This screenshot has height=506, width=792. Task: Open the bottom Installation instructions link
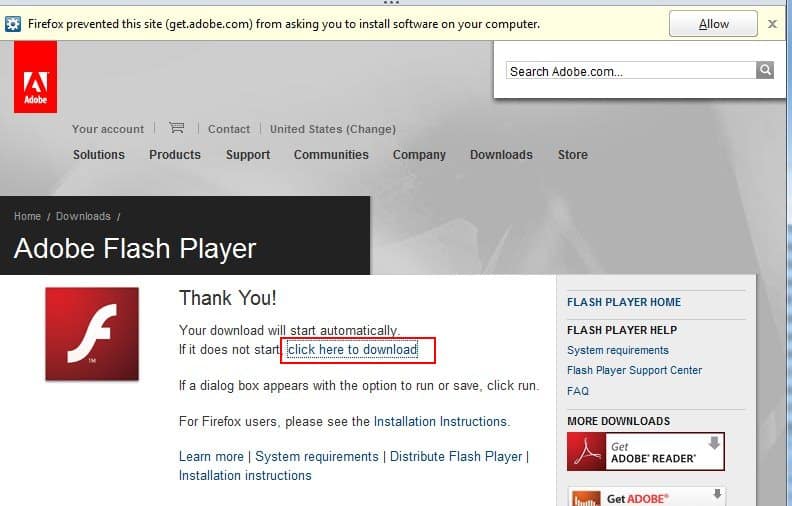point(245,476)
